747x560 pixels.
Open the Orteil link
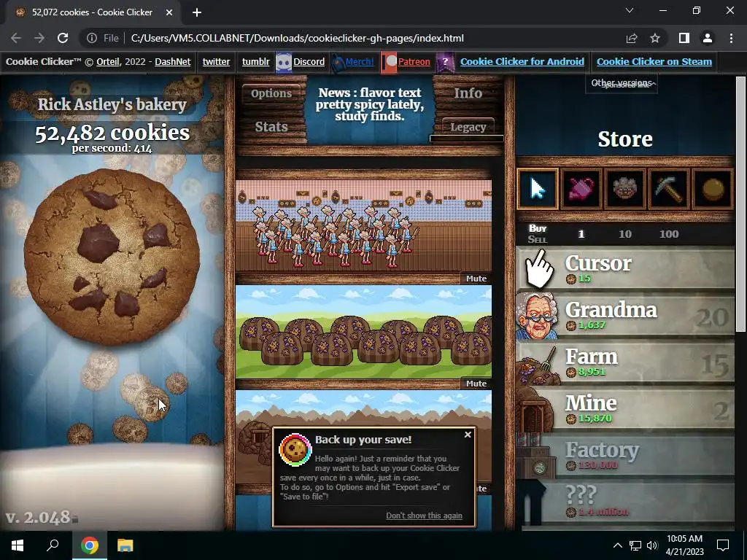(x=108, y=61)
